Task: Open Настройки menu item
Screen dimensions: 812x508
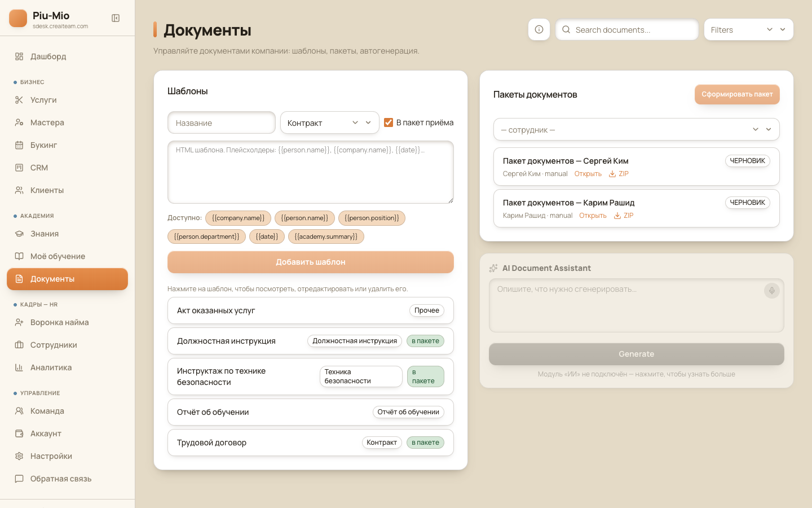Action: click(x=67, y=456)
